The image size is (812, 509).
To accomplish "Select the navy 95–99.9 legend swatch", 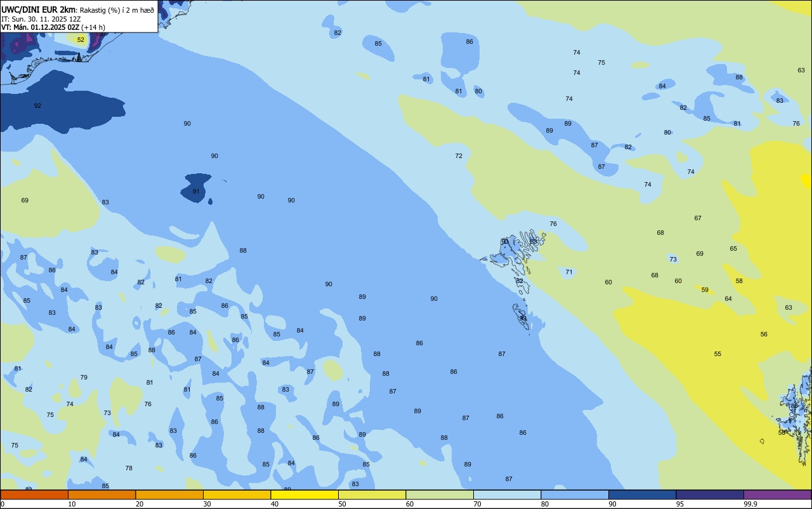I will [x=710, y=494].
